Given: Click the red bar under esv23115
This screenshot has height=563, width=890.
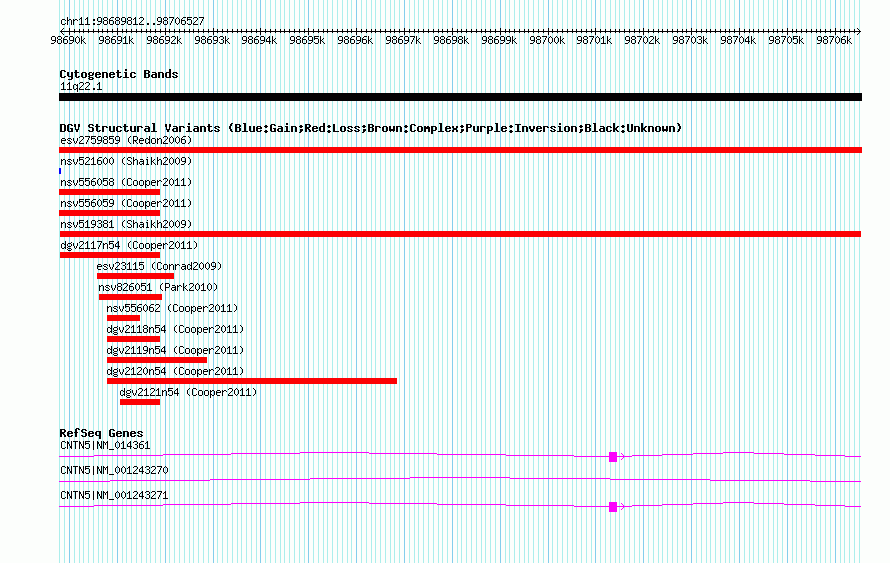Looking at the screenshot, I should [136, 276].
